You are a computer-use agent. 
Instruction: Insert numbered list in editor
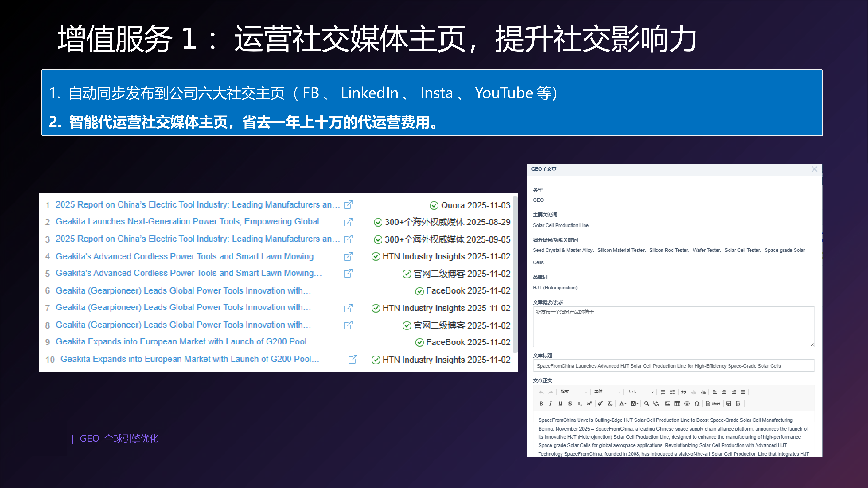pos(662,392)
